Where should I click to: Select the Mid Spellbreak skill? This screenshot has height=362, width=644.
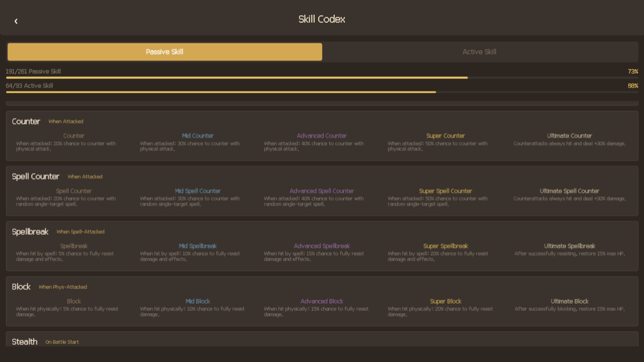[198, 246]
